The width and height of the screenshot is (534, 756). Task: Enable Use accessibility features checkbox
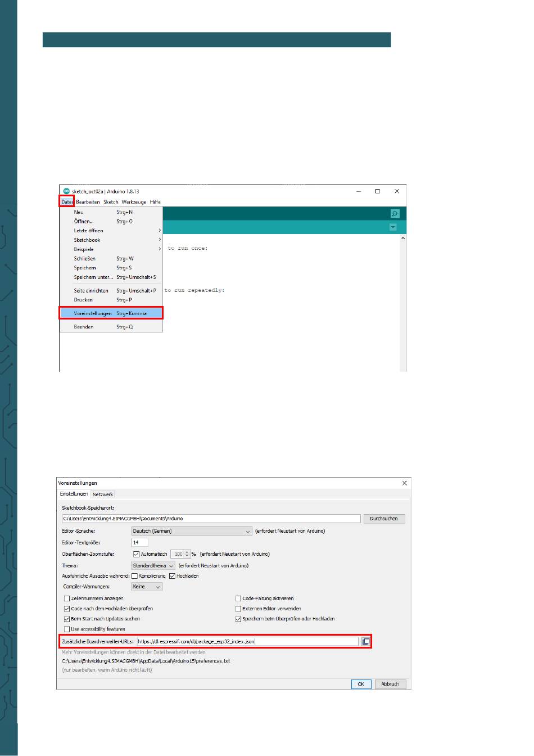click(67, 629)
